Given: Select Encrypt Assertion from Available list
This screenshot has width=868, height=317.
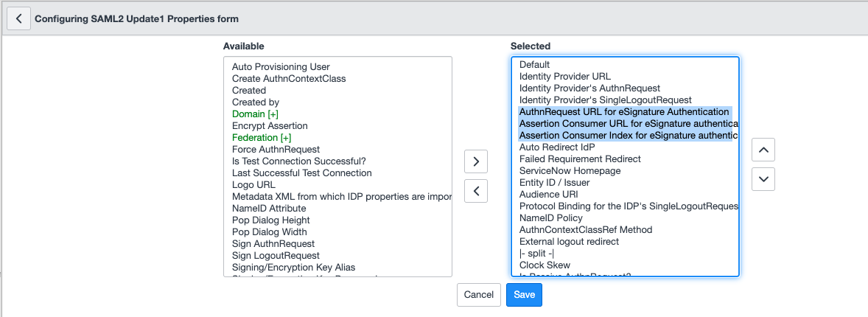Looking at the screenshot, I should tap(270, 126).
